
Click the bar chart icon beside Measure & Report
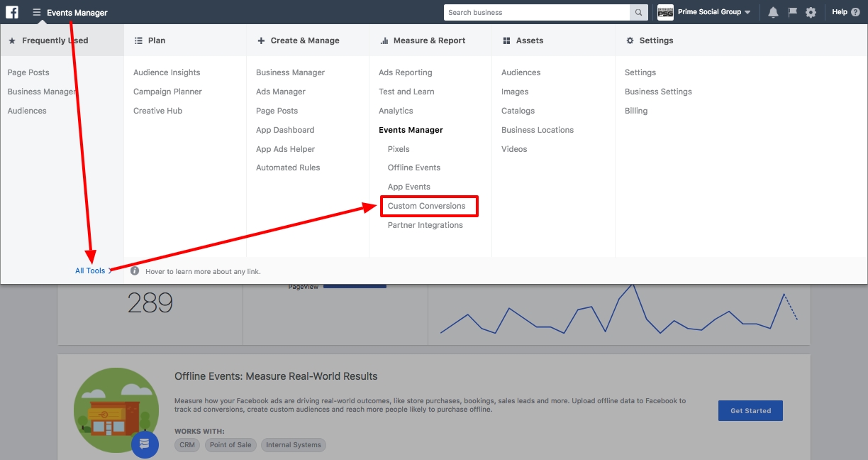(384, 41)
